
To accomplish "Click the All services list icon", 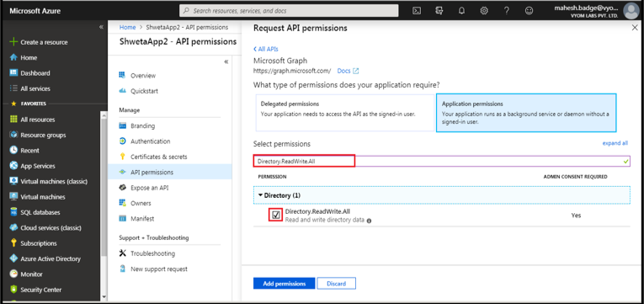I will (13, 88).
